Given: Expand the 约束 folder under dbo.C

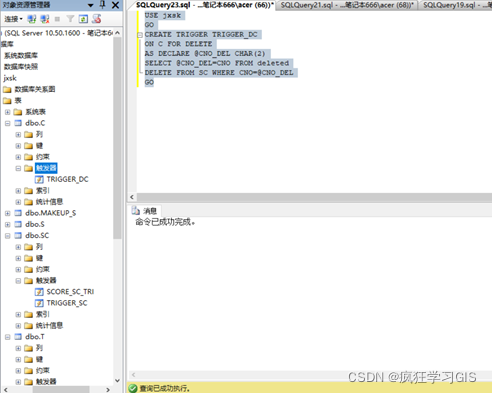Looking at the screenshot, I should pyautogui.click(x=18, y=157).
